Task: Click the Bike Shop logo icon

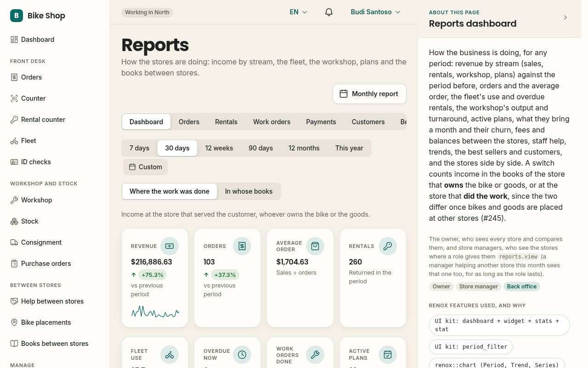Action: pyautogui.click(x=17, y=16)
